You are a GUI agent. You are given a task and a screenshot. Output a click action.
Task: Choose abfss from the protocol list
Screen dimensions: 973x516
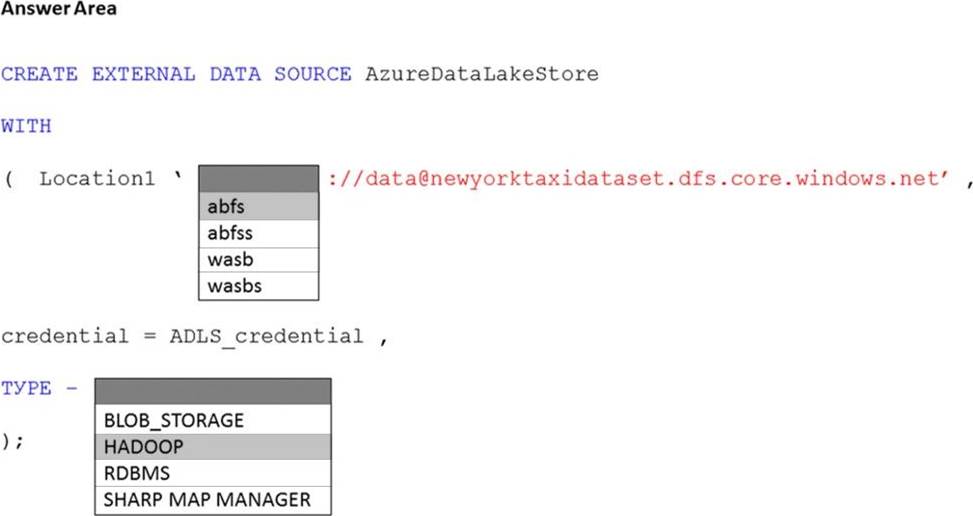pyautogui.click(x=259, y=234)
